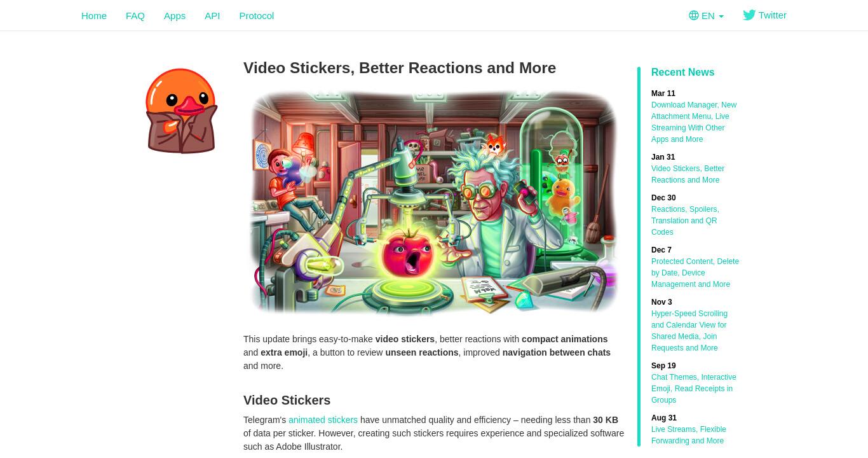Viewport: 868px width, 458px height.
Task: Click the mad scientist lab illustration
Action: point(433,202)
